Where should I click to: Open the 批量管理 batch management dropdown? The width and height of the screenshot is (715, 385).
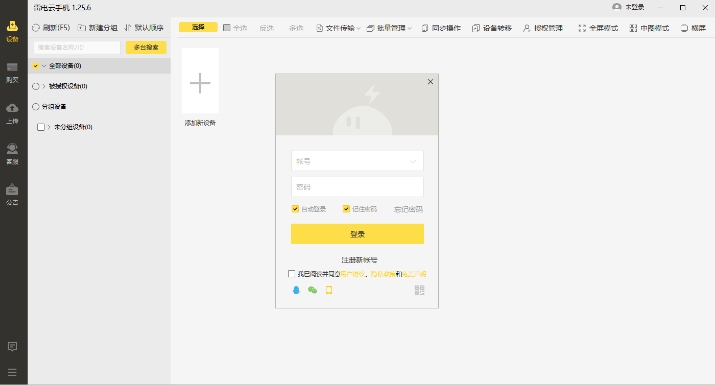pos(389,28)
